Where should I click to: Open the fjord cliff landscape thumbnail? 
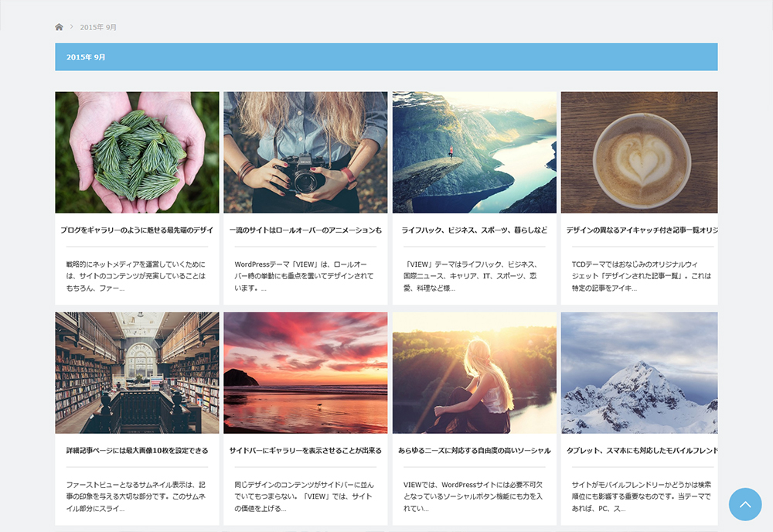(475, 152)
